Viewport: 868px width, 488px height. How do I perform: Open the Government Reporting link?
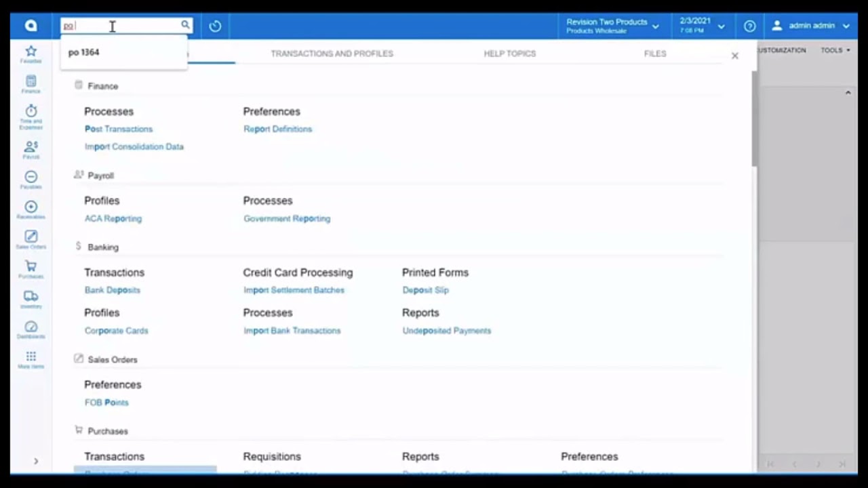(287, 218)
